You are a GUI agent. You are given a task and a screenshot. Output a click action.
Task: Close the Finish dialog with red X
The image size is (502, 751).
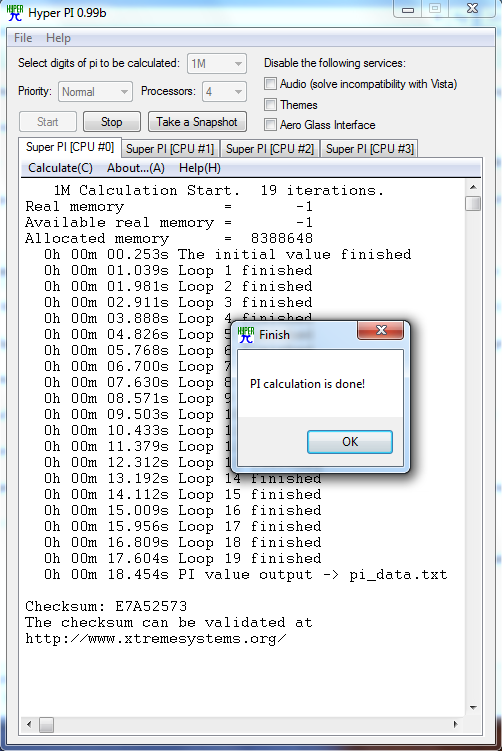pyautogui.click(x=380, y=330)
